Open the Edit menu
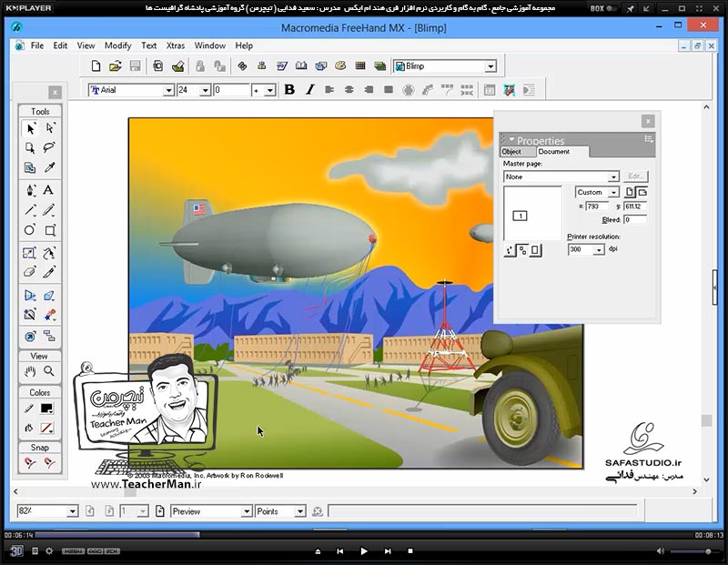The height and width of the screenshot is (565, 728). coord(60,45)
